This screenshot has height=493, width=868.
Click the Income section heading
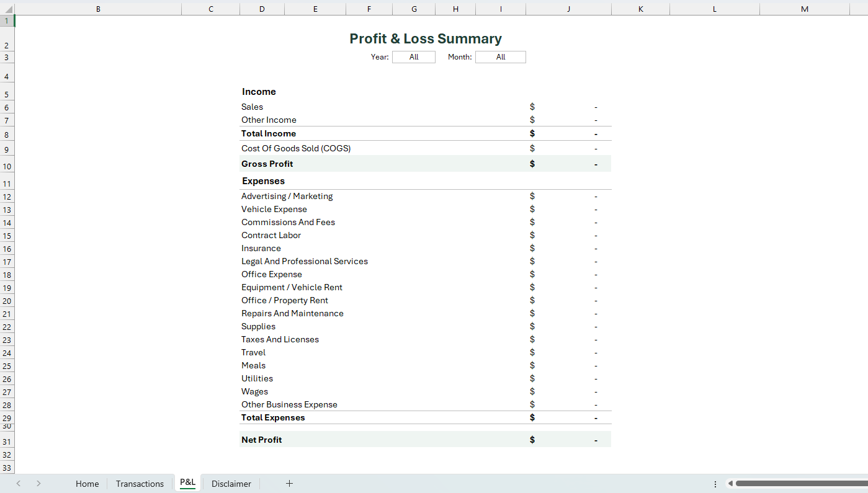point(259,92)
